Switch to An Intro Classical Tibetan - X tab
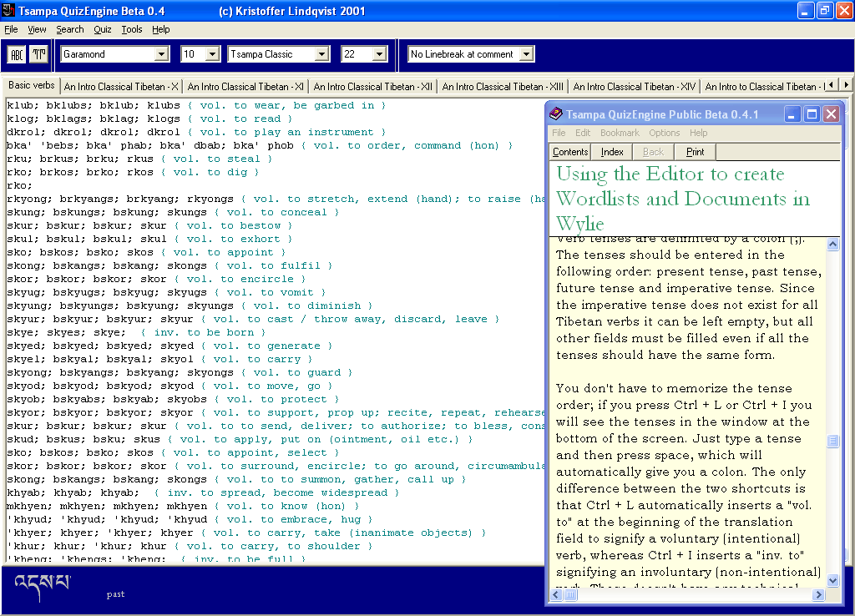This screenshot has height=616, width=855. 121,87
